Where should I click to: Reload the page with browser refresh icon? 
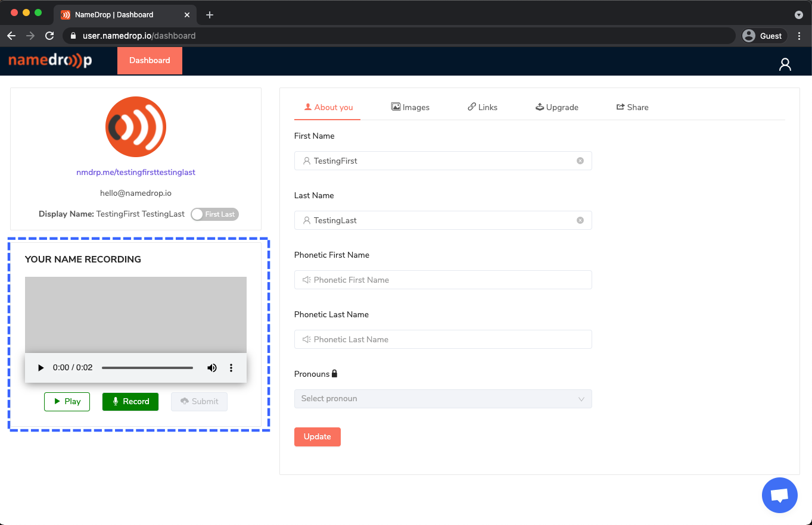point(49,36)
